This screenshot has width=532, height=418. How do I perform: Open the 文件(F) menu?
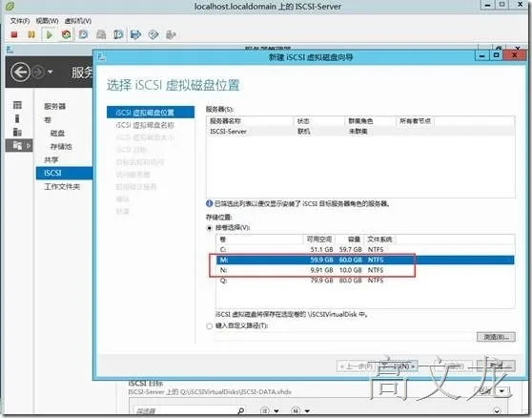tap(20, 21)
